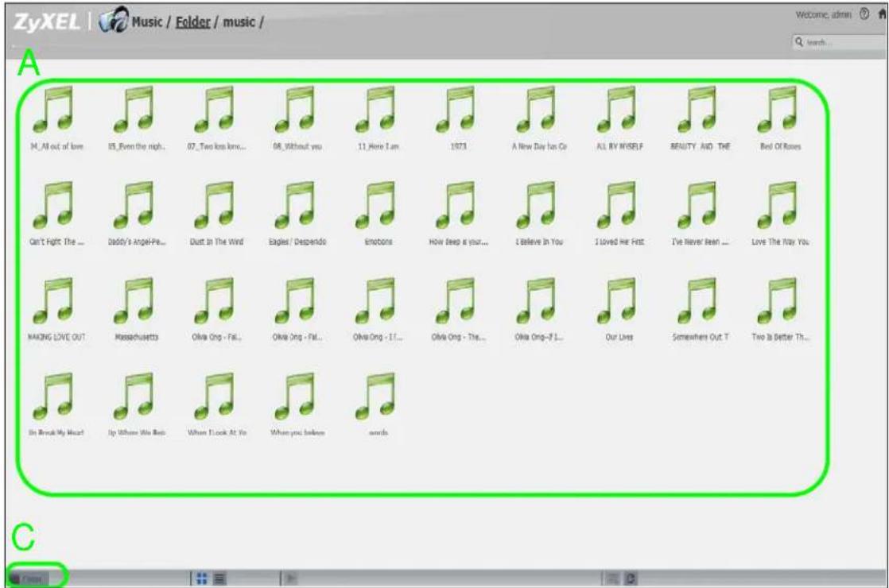Viewport: 889px width, 588px height.
Task: Click the magnifier icon in search box
Action: pos(799,42)
